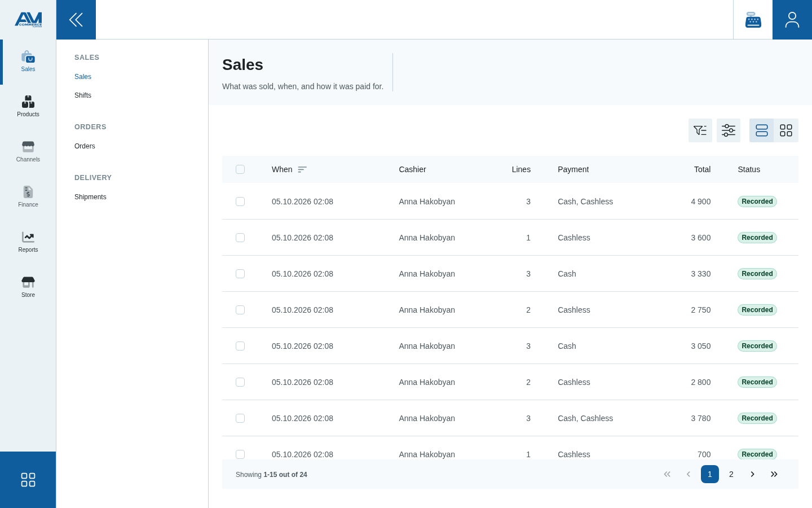
Task: Click the Status column header
Action: click(x=749, y=169)
